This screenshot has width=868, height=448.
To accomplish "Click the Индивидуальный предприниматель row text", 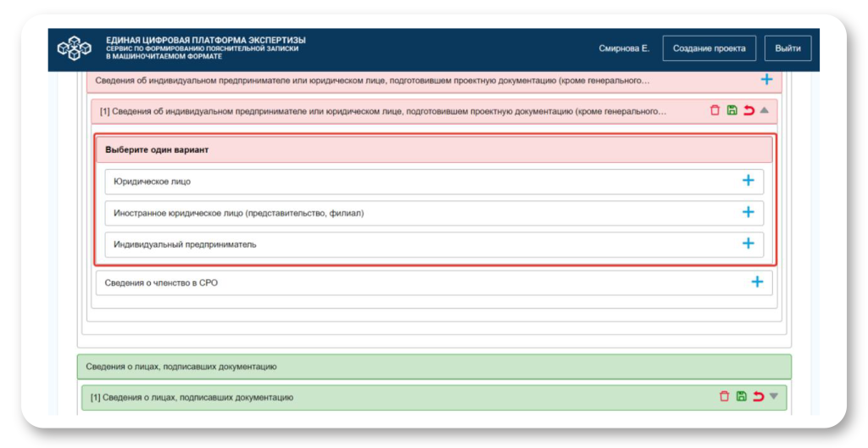I will (x=185, y=244).
